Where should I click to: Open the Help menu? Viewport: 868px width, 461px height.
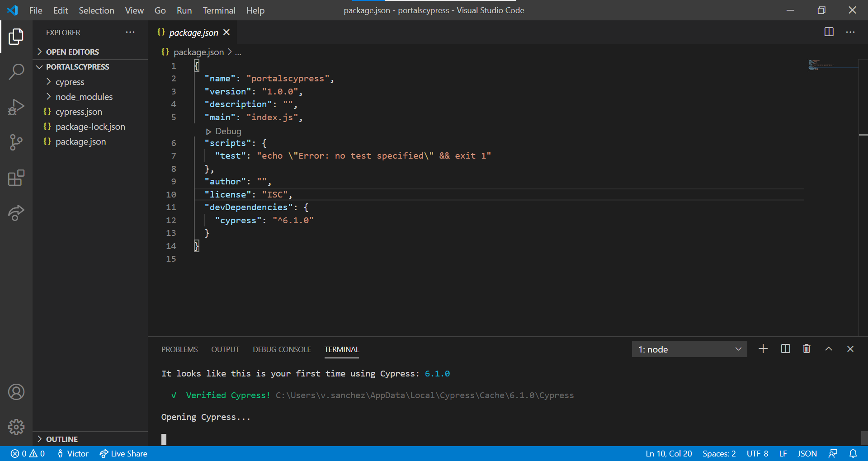pyautogui.click(x=255, y=10)
